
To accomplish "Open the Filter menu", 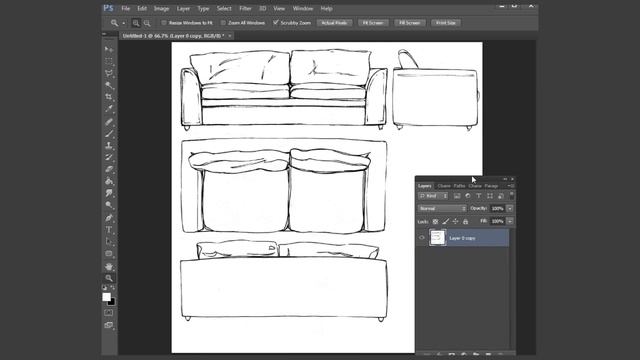I will tap(245, 9).
